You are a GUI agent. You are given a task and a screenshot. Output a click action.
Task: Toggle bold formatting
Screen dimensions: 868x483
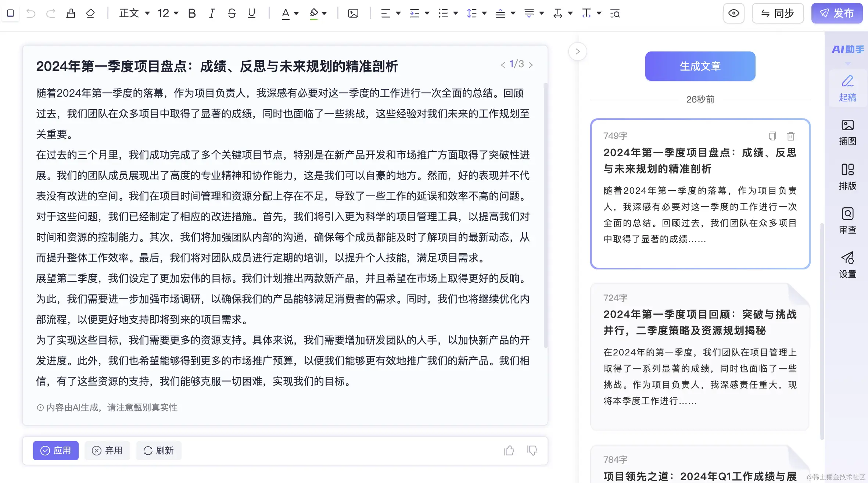[191, 13]
